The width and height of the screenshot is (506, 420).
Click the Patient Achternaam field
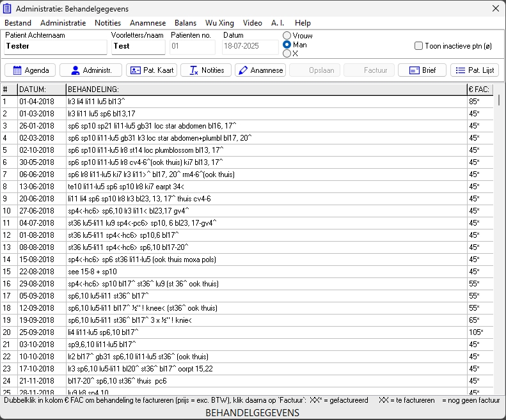[x=56, y=47]
